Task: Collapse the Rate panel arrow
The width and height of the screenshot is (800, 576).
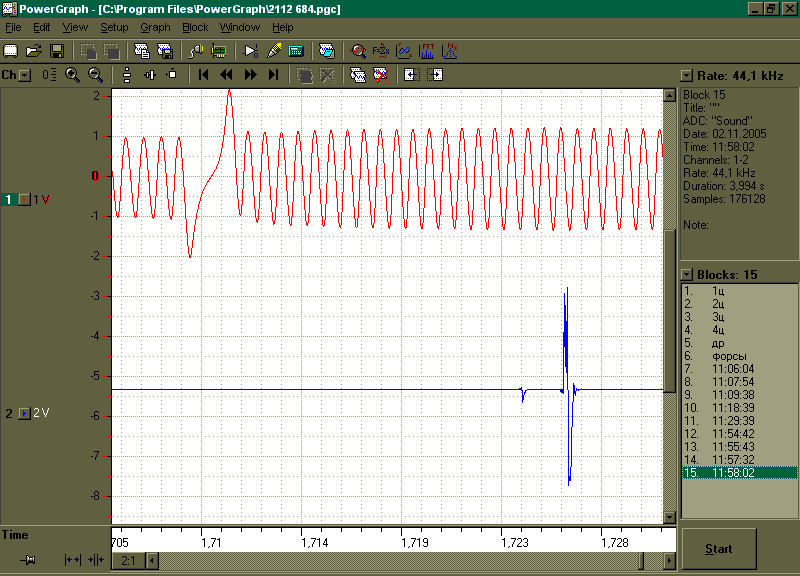Action: (x=687, y=76)
